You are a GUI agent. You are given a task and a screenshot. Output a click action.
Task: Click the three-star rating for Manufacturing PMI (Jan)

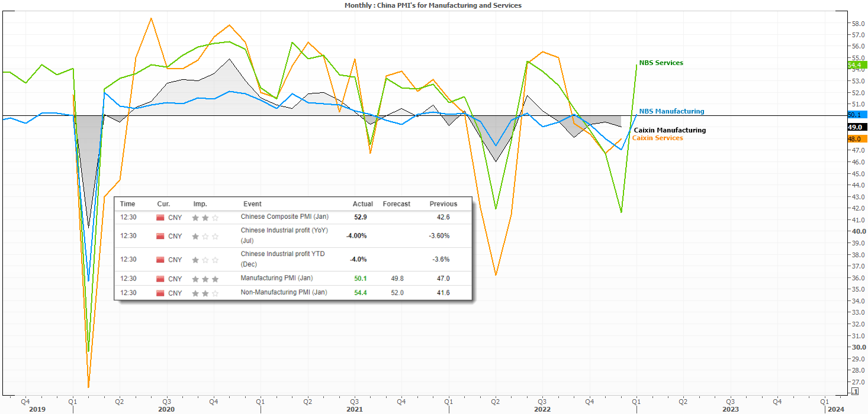point(205,279)
